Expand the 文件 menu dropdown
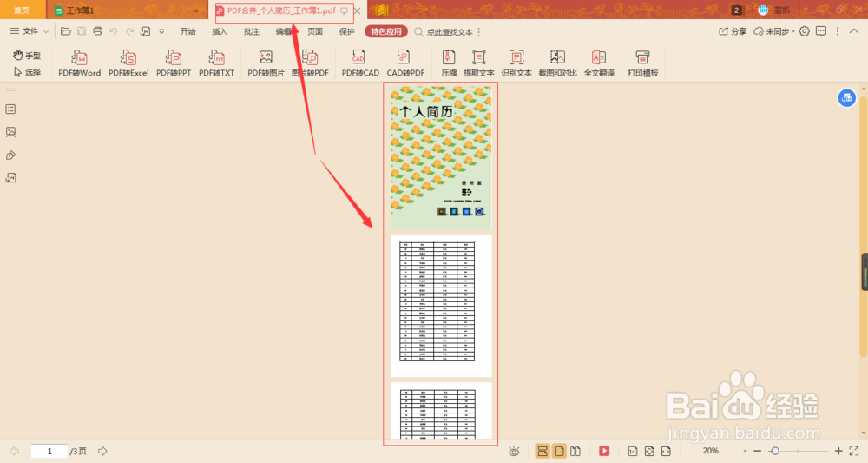Image resolution: width=868 pixels, height=463 pixels. [x=30, y=31]
